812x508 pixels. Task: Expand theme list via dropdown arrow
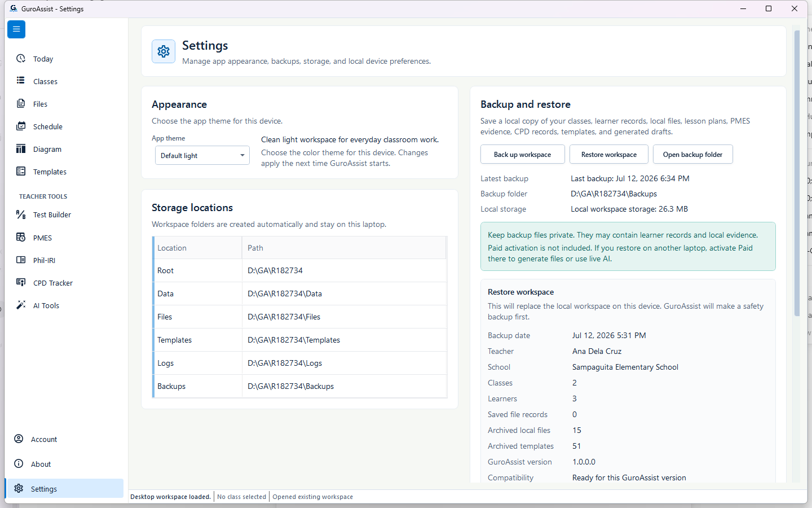point(242,155)
